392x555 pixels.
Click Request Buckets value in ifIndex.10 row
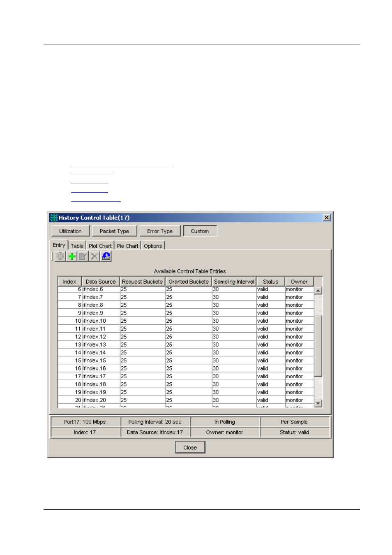click(x=143, y=321)
